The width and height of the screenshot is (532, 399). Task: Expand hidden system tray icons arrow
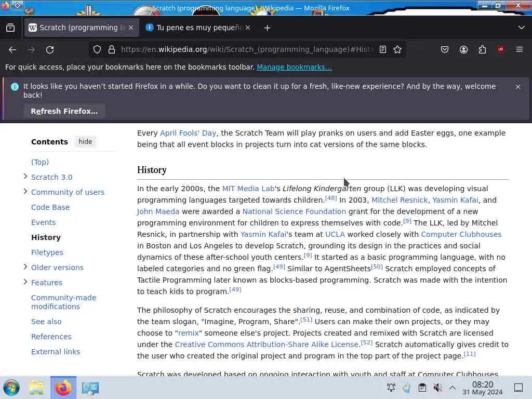(453, 388)
